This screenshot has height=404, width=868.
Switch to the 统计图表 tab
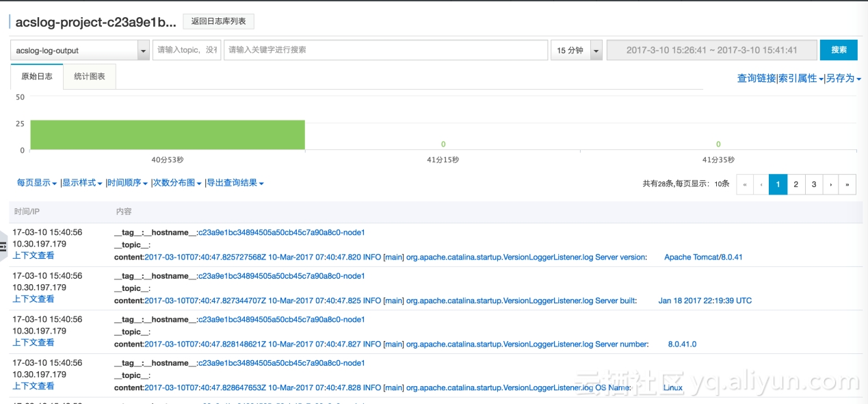pos(90,77)
